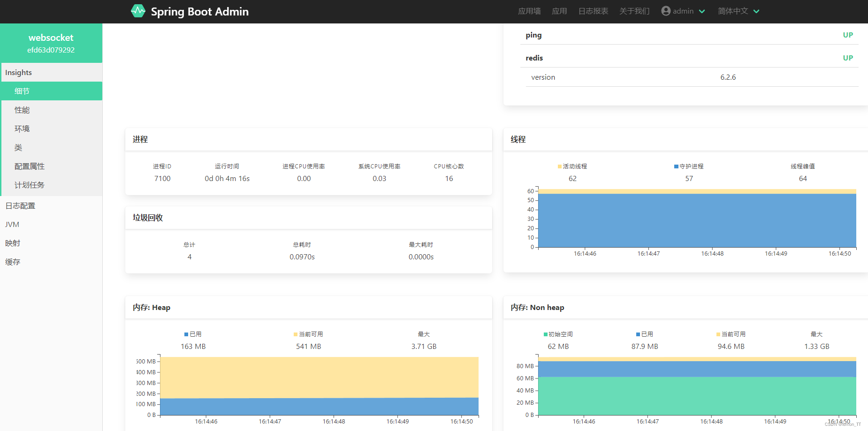Click the 进程CPU使用率 value 0.00
This screenshot has height=431, width=868.
tap(304, 178)
